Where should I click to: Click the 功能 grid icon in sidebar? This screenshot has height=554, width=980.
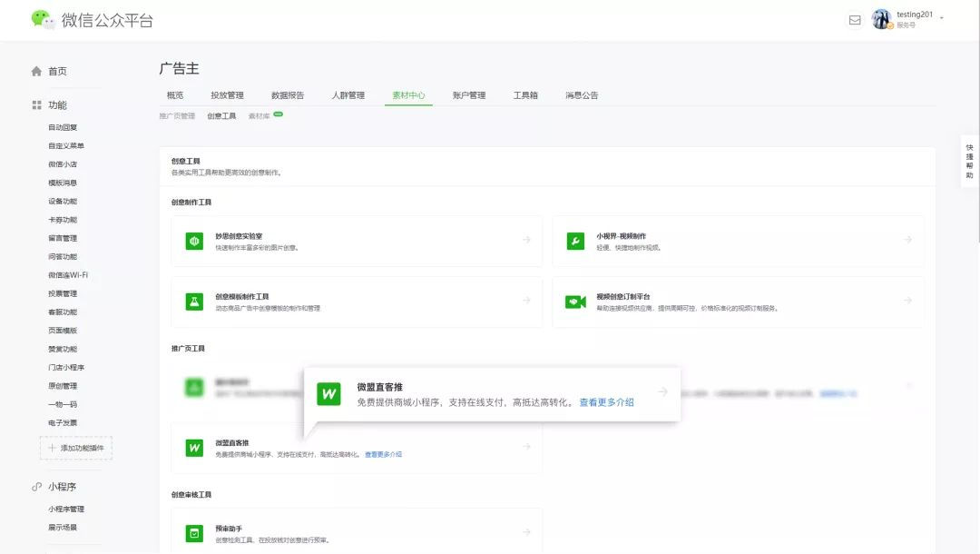point(37,105)
